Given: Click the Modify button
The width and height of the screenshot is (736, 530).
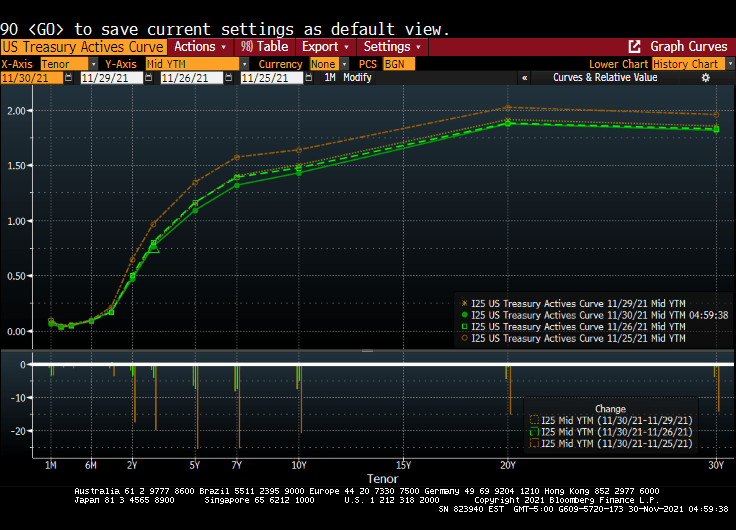Looking at the screenshot, I should 357,78.
